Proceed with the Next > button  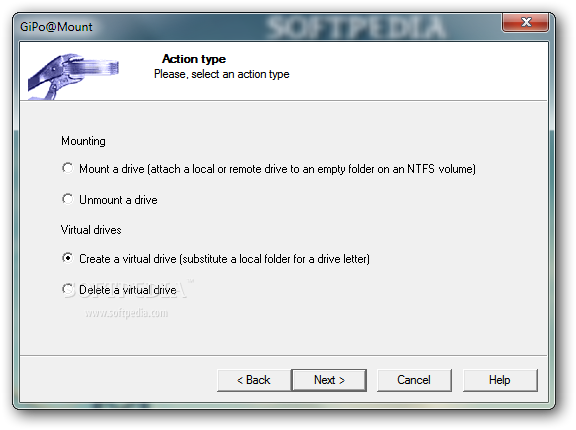(x=329, y=380)
